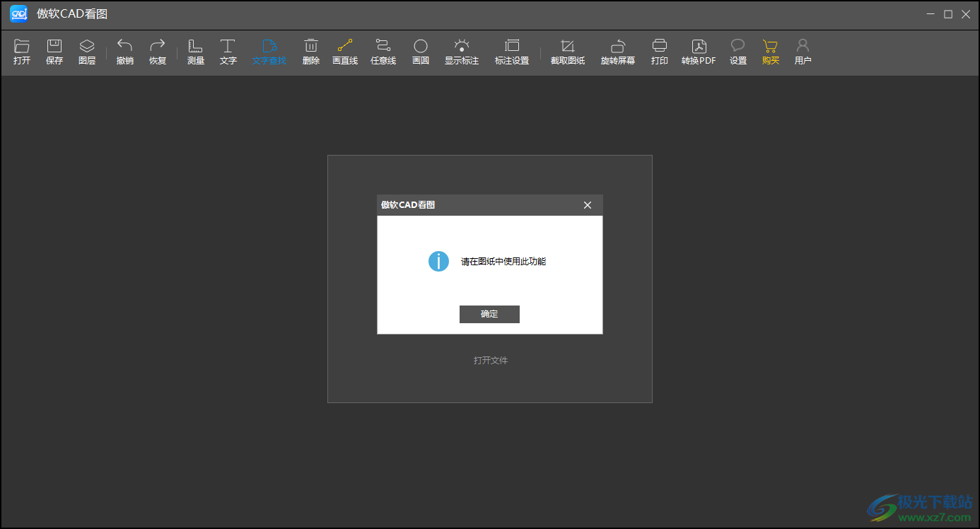The width and height of the screenshot is (980, 529).
Task: Toggle Show Annotations (显示标注)
Action: [462, 47]
